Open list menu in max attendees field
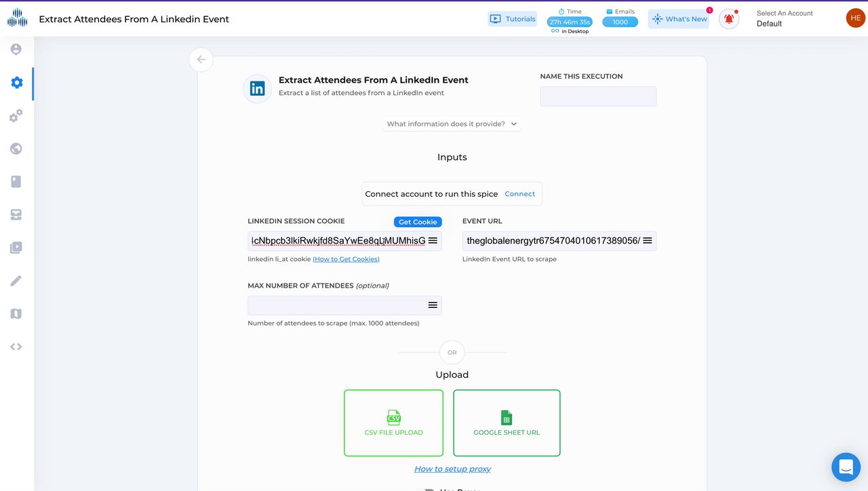868x491 pixels. click(433, 305)
